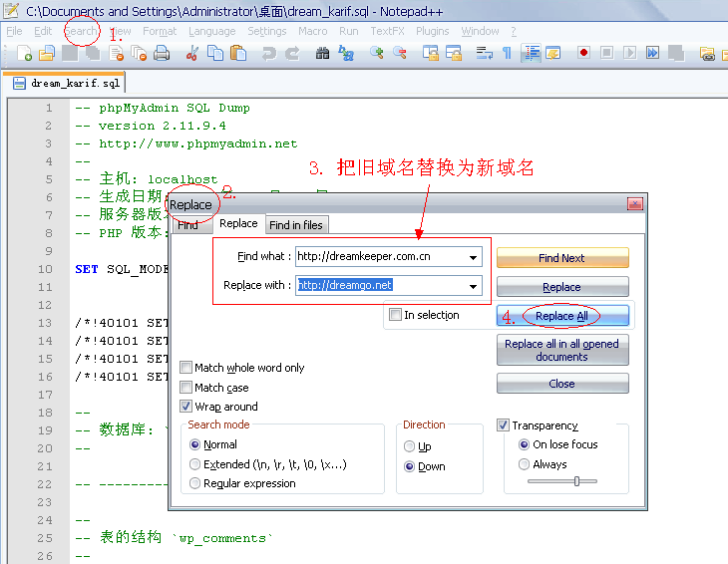The width and height of the screenshot is (728, 564).
Task: Click the Replace toolbar icon
Action: click(346, 54)
